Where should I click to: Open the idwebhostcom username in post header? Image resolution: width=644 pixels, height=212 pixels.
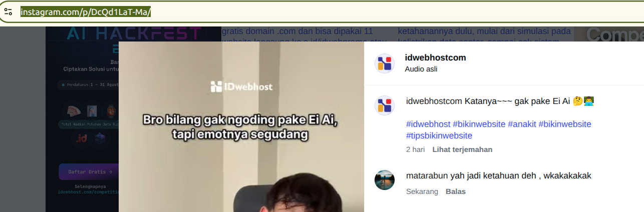tap(435, 57)
